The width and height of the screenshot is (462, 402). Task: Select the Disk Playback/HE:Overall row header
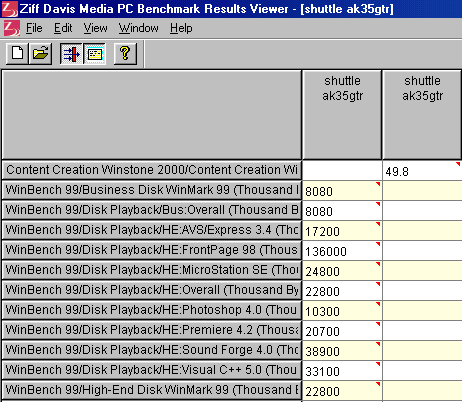point(152,290)
